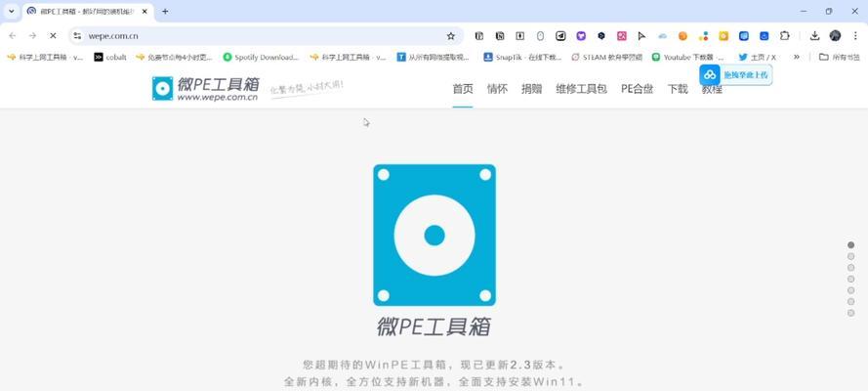
Task: Open the boxed download-arrow extension
Action: pyautogui.click(x=519, y=36)
